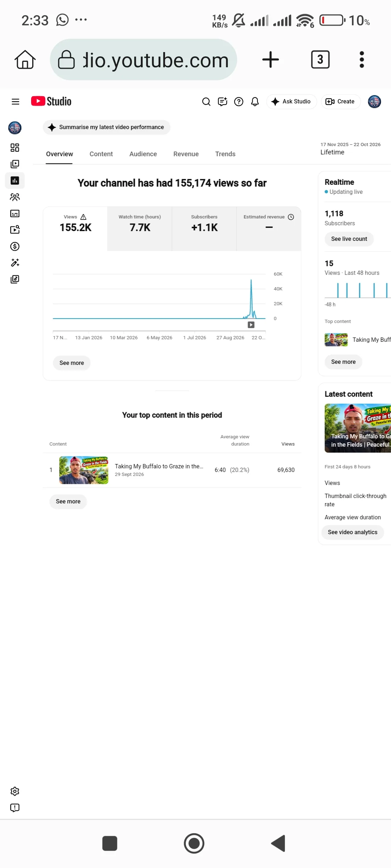Click the Ask Studio button
This screenshot has height=868, width=391.
point(291,102)
